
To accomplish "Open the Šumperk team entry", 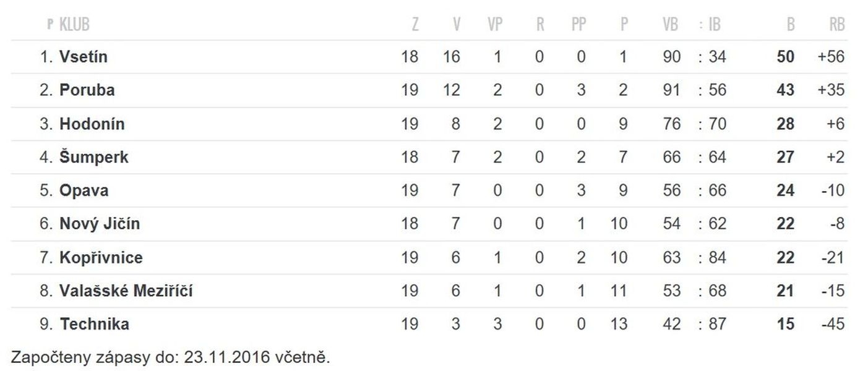I will point(94,157).
